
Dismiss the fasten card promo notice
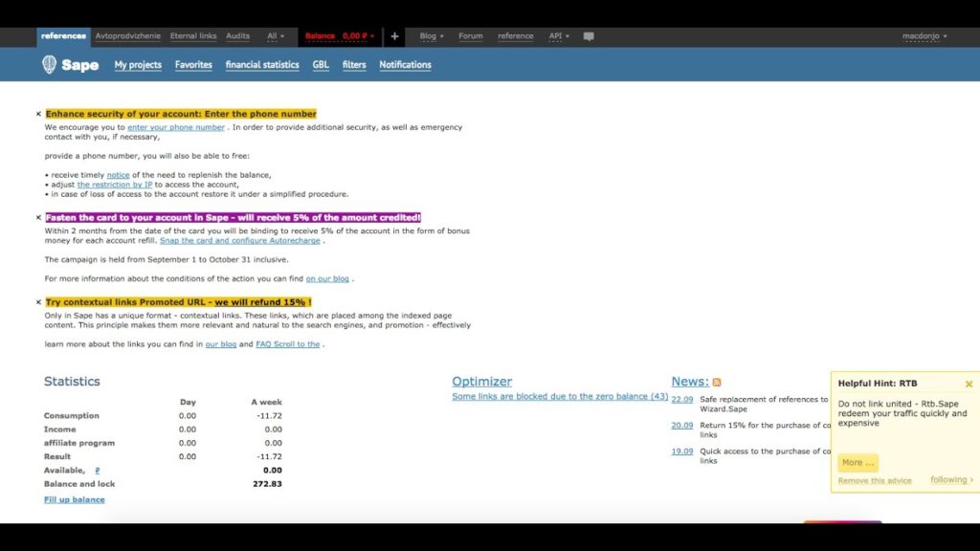coord(38,217)
